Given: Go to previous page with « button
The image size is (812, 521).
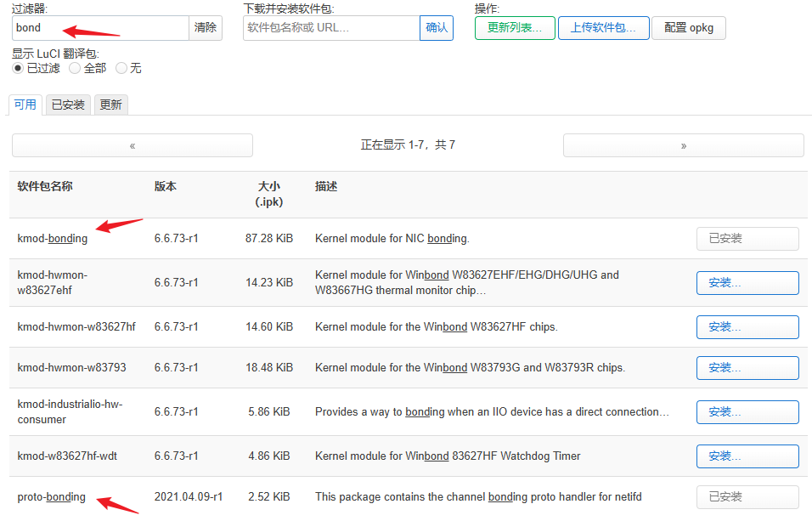Looking at the screenshot, I should click(133, 145).
